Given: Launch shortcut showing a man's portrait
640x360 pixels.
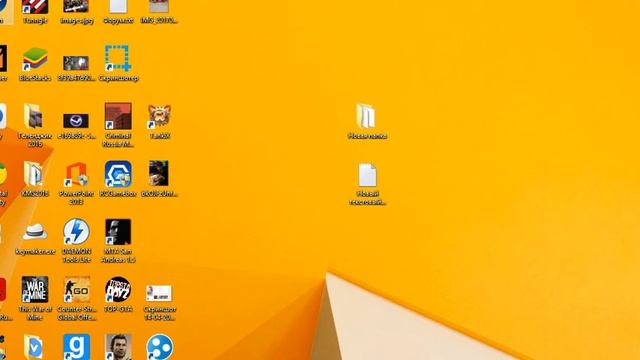Looking at the screenshot, I should [118, 347].
